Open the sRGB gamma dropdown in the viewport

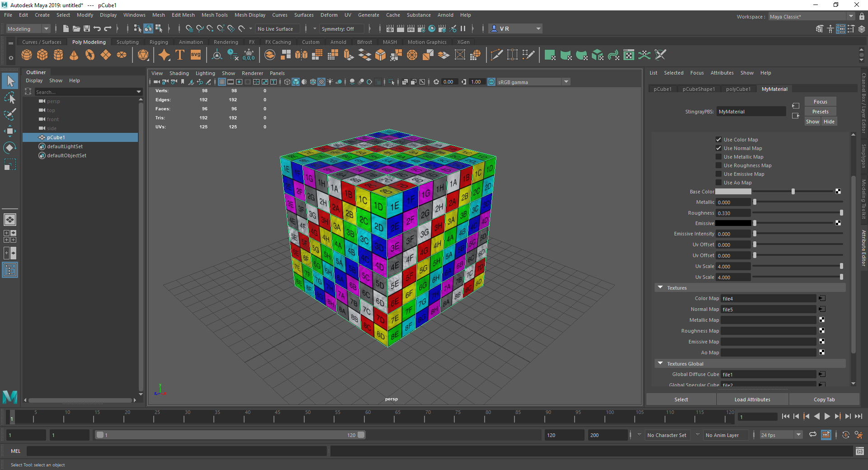pos(566,82)
